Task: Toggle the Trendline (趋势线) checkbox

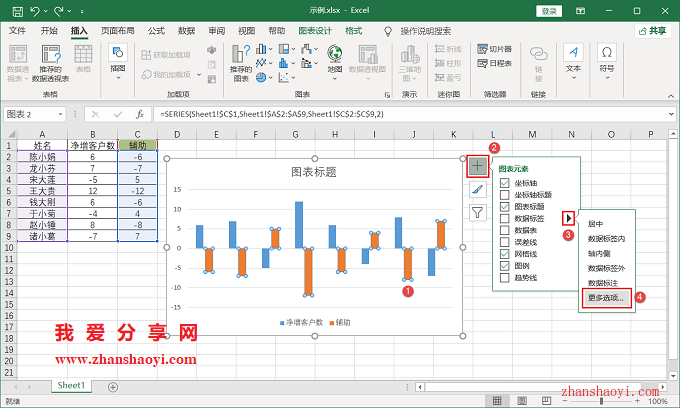Action: coord(504,277)
